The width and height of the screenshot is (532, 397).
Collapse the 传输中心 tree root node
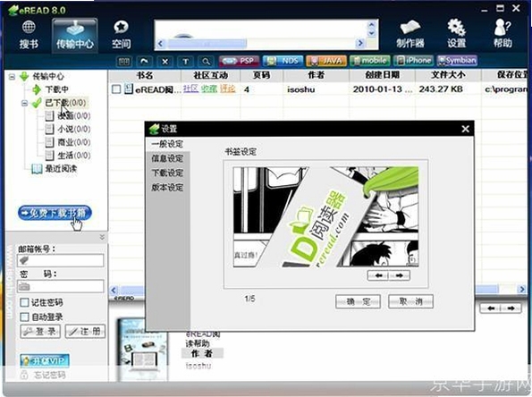[12, 77]
